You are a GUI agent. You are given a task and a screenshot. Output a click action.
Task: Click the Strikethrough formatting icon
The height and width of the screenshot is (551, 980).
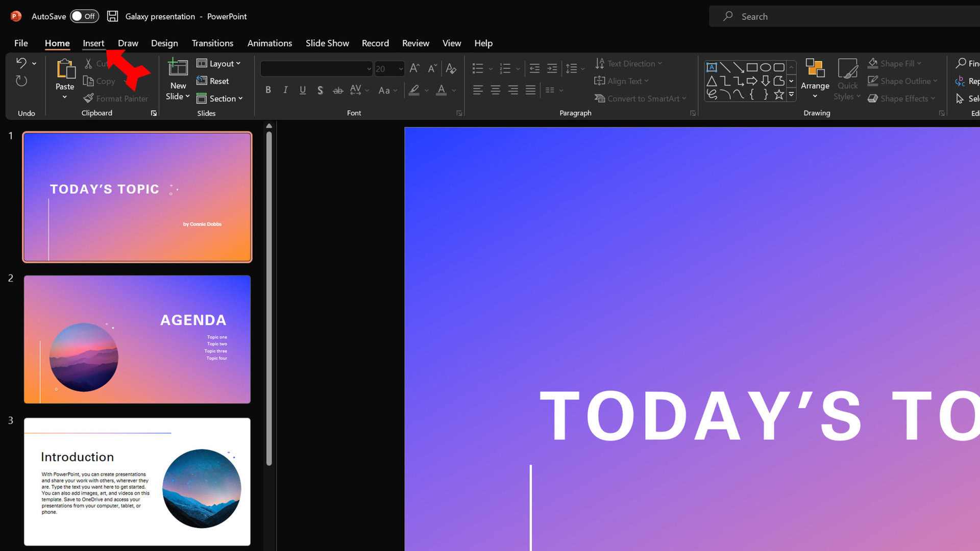338,90
